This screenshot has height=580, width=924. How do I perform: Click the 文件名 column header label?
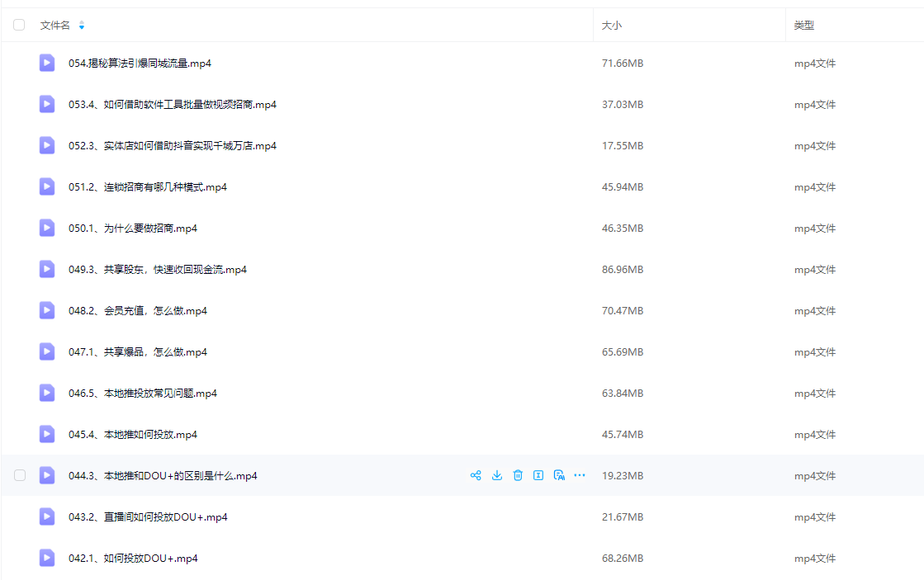click(55, 26)
